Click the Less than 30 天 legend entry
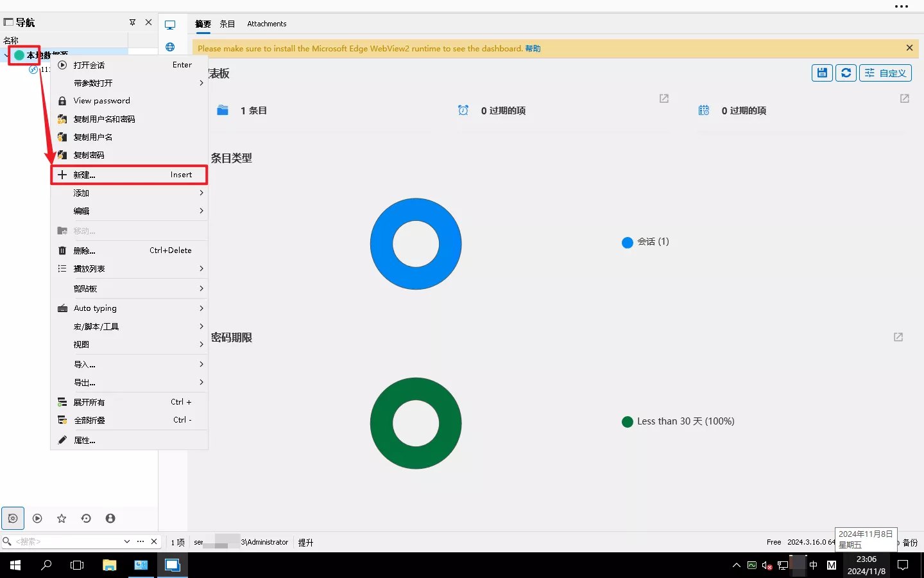The height and width of the screenshot is (578, 924). pyautogui.click(x=678, y=421)
